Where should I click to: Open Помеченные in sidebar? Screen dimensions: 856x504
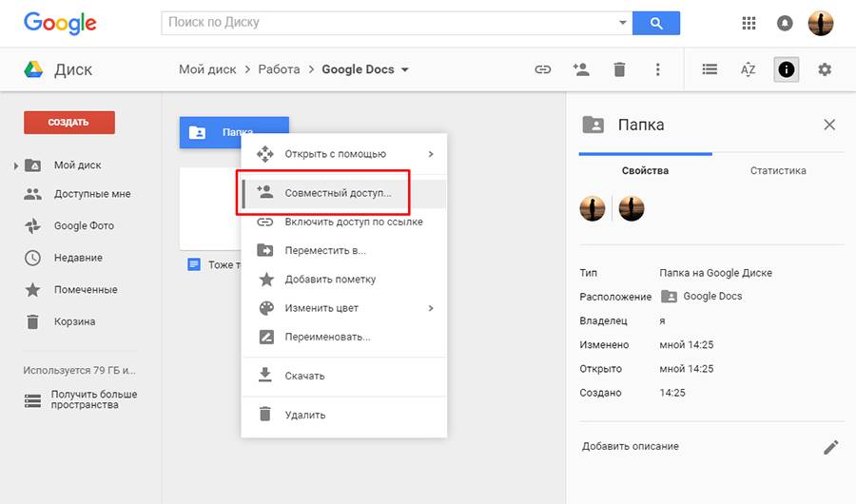click(x=86, y=289)
